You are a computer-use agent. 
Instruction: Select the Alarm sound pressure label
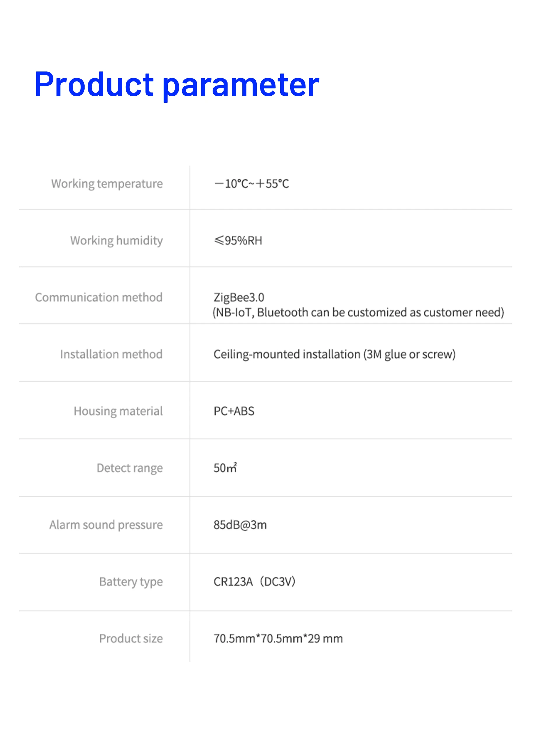point(106,525)
